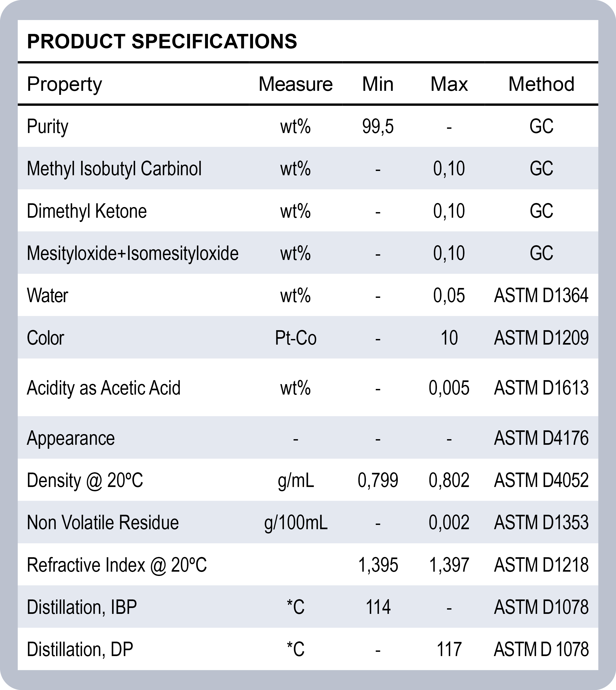
Task: Click the ASTM D4176 appearance method
Action: click(x=541, y=438)
